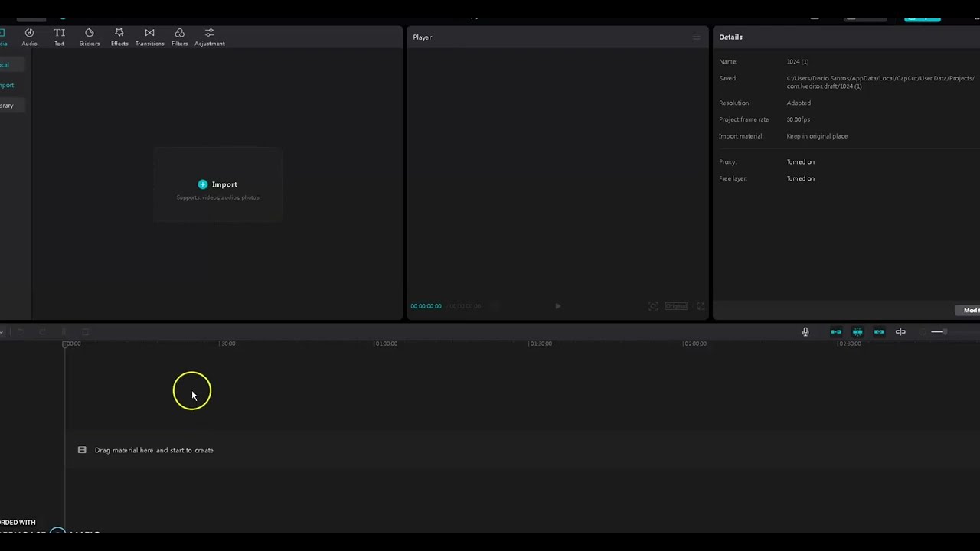Click the 01:00:00 ruler mark
980x551 pixels.
pos(385,344)
